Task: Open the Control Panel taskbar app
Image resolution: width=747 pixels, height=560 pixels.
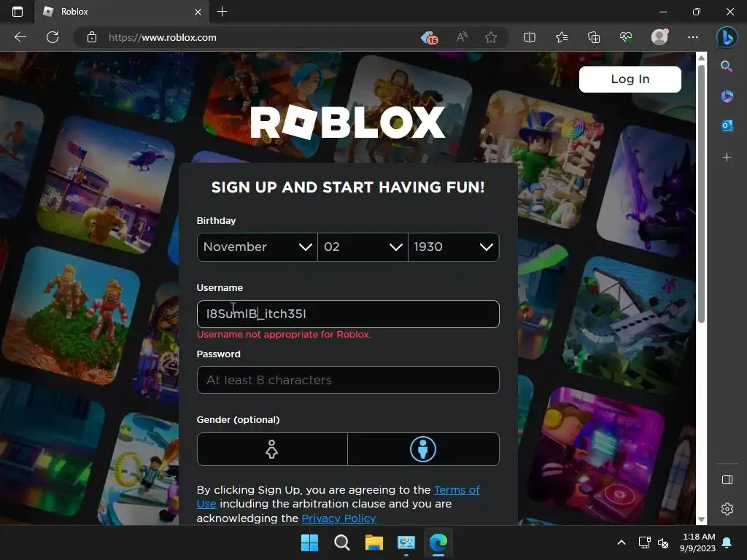Action: click(406, 542)
